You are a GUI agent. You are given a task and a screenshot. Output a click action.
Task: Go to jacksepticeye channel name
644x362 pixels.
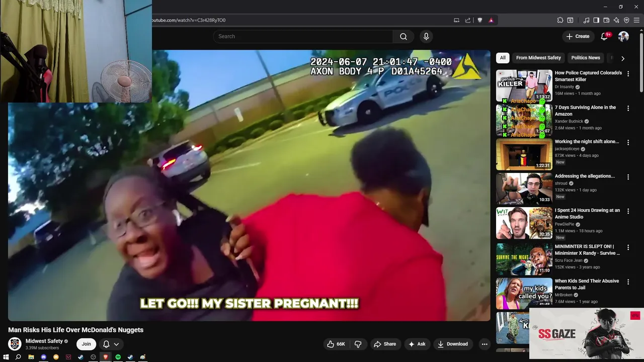click(567, 149)
